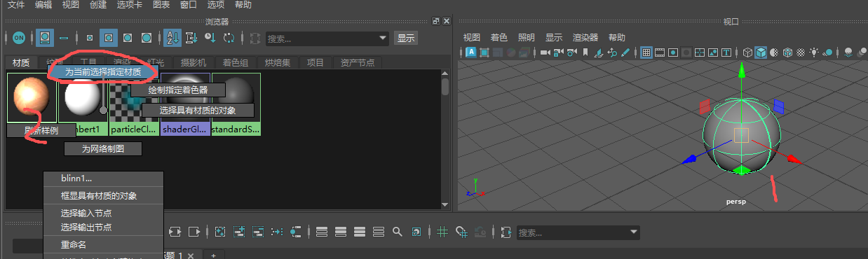
Task: Switch to the 项目 tab
Action: (x=316, y=62)
